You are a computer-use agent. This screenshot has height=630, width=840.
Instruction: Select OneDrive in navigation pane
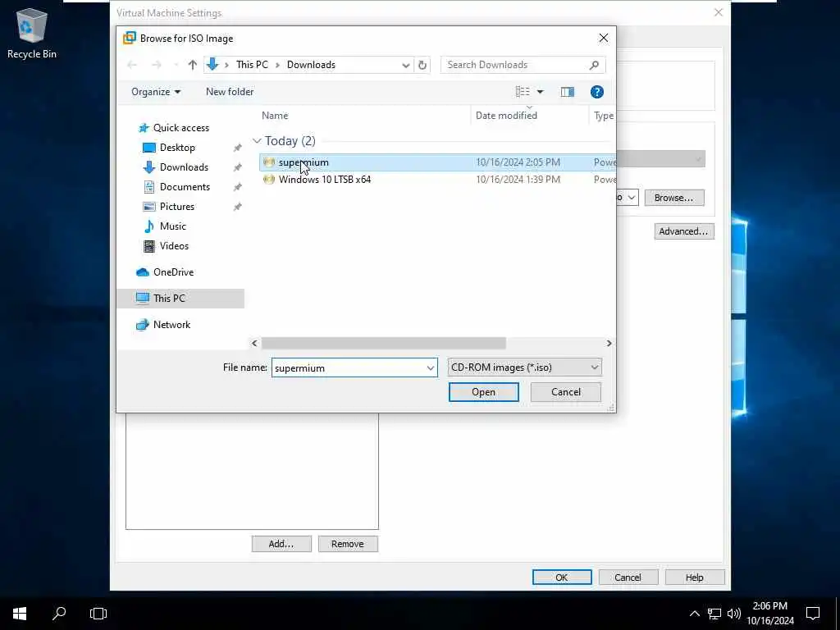click(x=173, y=272)
